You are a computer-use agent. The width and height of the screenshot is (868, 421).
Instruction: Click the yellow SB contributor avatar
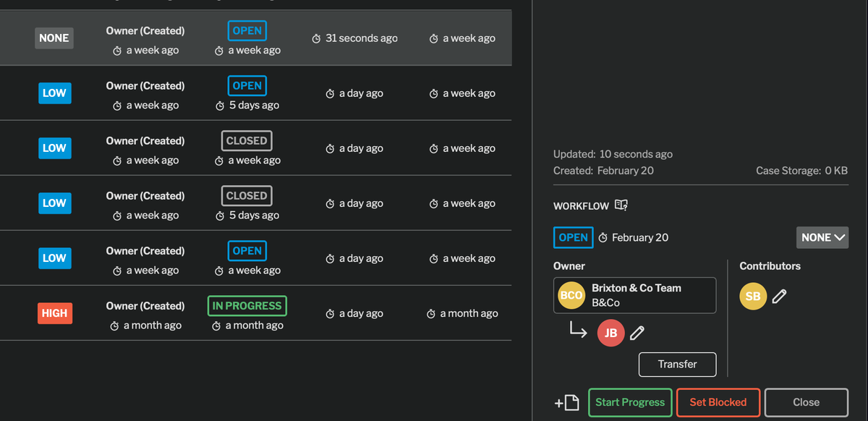pyautogui.click(x=753, y=296)
